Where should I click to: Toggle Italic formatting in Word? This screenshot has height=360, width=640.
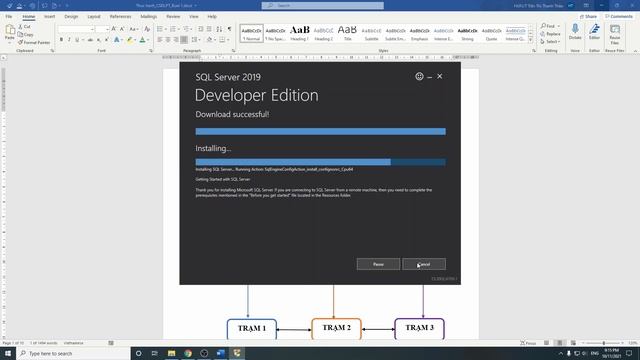69,40
